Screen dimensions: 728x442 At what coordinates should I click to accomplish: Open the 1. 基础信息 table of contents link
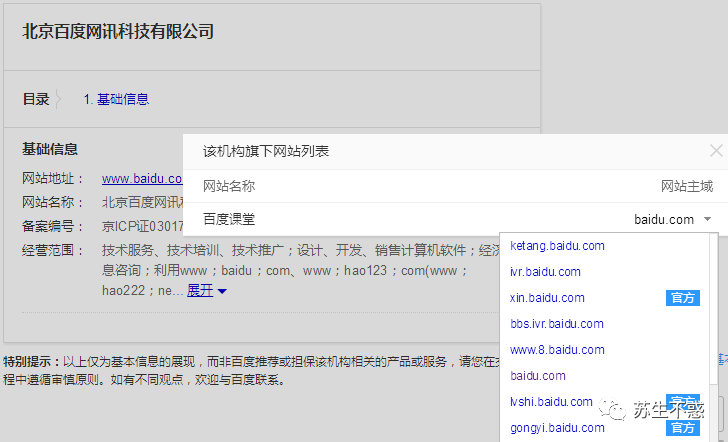pyautogui.click(x=116, y=99)
